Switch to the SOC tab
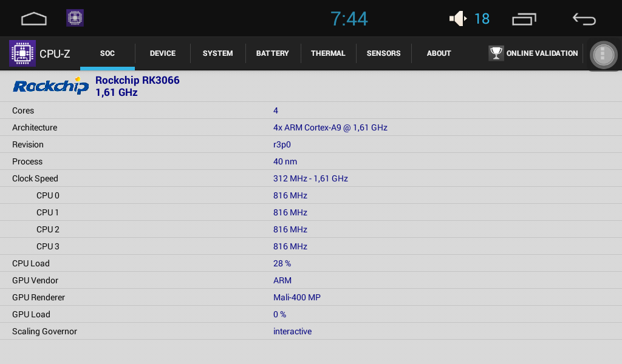The image size is (622, 364). pos(108,53)
